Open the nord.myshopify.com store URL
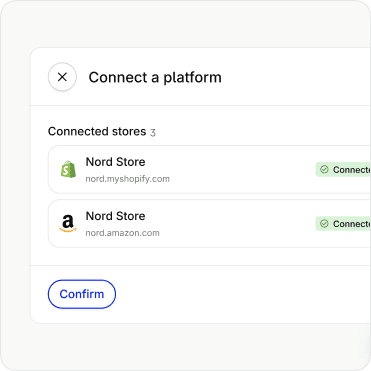The height and width of the screenshot is (371, 371). click(x=128, y=179)
